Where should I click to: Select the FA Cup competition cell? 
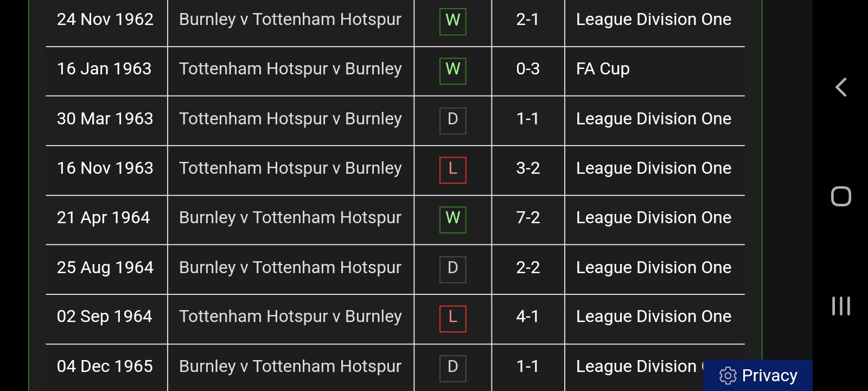(603, 69)
